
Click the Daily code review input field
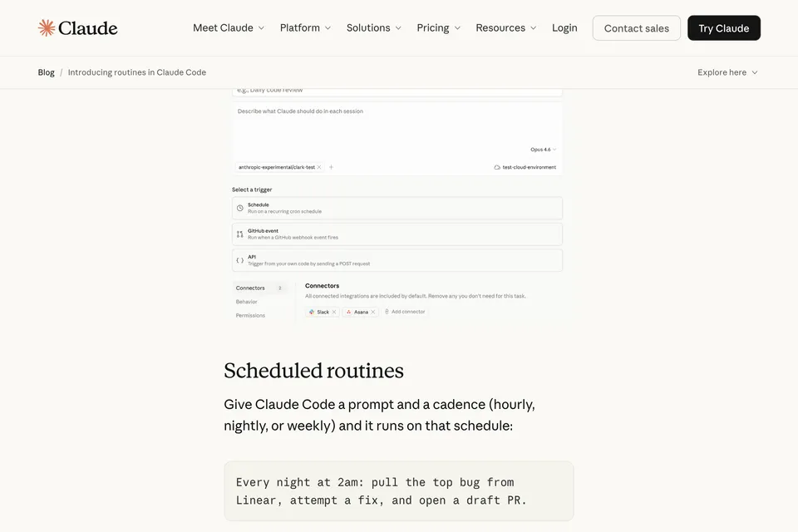pyautogui.click(x=397, y=89)
